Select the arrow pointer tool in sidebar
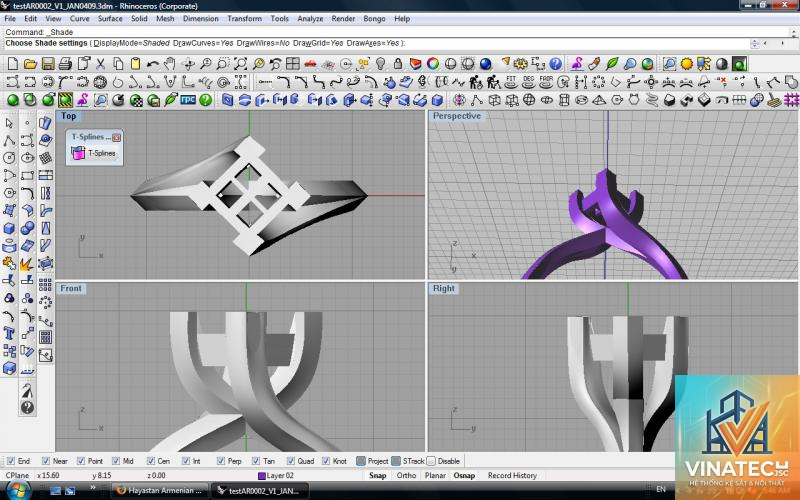Screen dimensions: 800x500 [9, 123]
